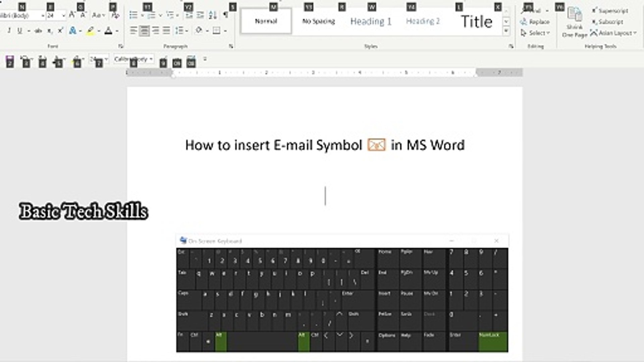Click the Bullets list icon
The width and height of the screenshot is (644, 362).
(x=133, y=15)
